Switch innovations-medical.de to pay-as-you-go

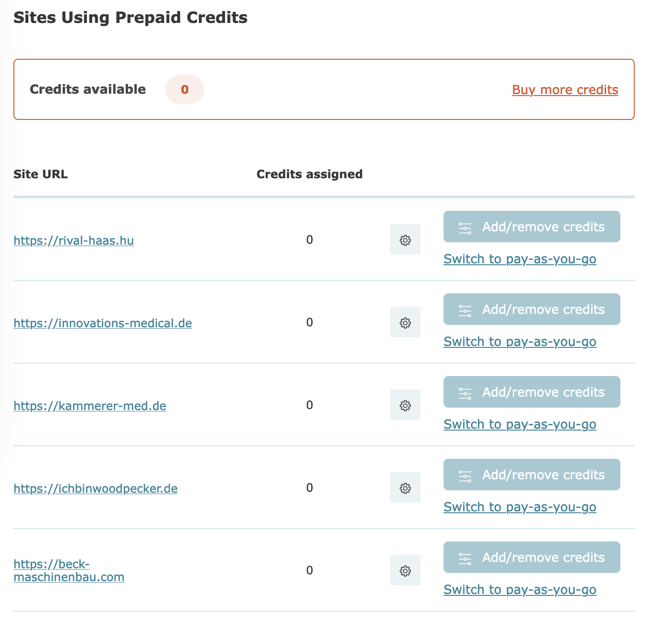[x=520, y=342]
